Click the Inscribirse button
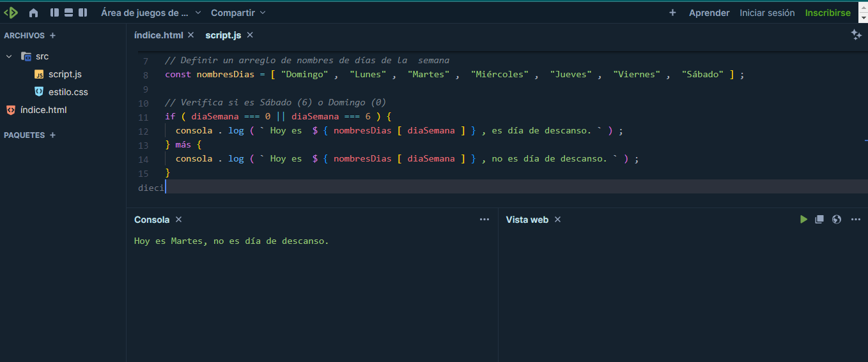The width and height of the screenshot is (868, 362). point(828,13)
